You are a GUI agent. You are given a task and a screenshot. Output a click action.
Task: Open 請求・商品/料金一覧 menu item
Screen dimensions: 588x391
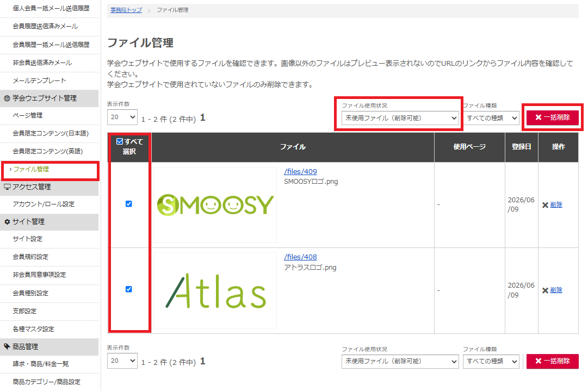coord(40,364)
